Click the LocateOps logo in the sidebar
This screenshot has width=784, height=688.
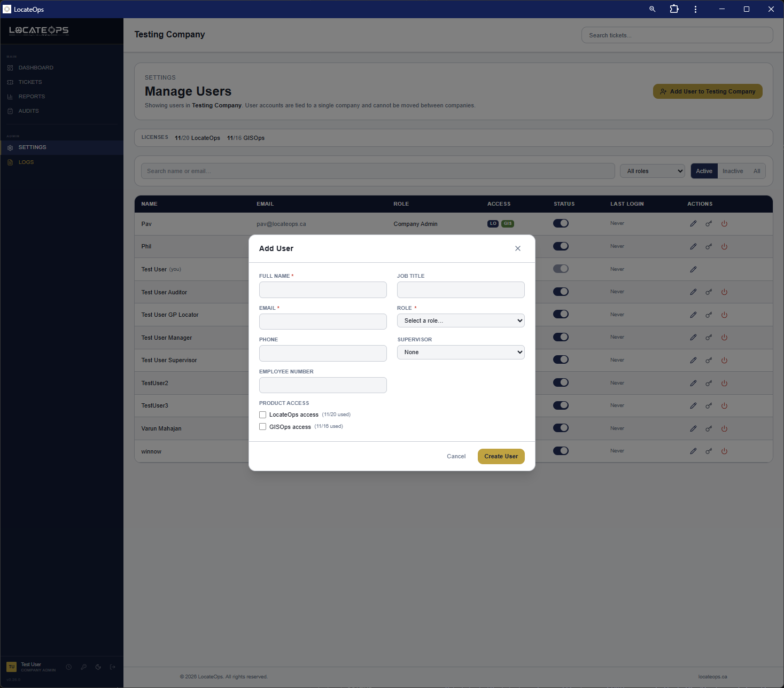[39, 30]
